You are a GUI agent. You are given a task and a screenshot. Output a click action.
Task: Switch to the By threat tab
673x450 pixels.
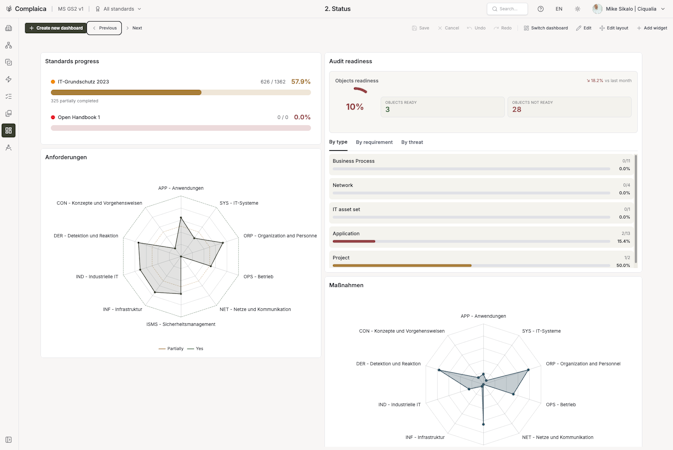[x=412, y=142]
